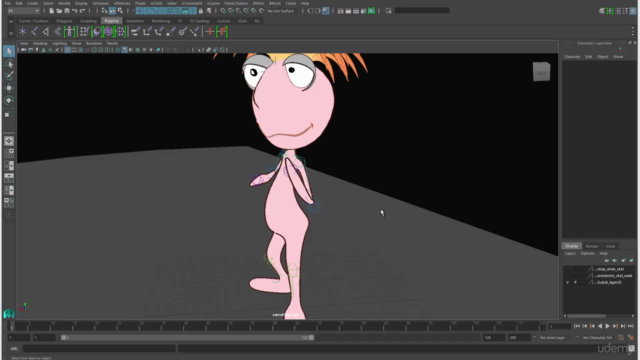
Task: Open the File menu
Action: pyautogui.click(x=7, y=3)
